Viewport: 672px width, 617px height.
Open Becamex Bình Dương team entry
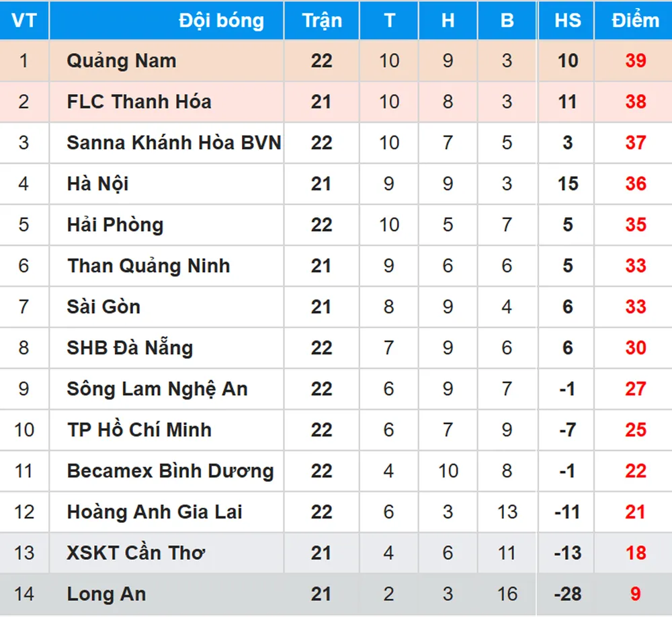tap(170, 471)
